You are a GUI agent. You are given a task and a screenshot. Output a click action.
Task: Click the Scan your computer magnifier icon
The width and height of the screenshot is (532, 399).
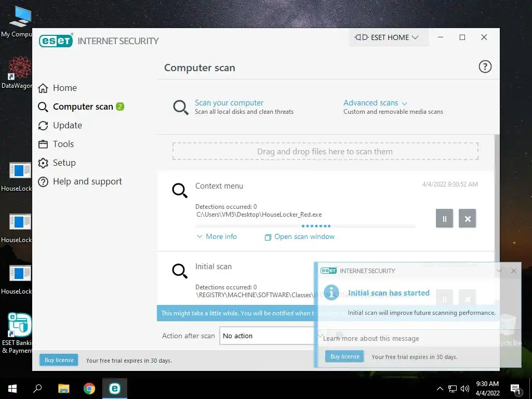tap(180, 107)
